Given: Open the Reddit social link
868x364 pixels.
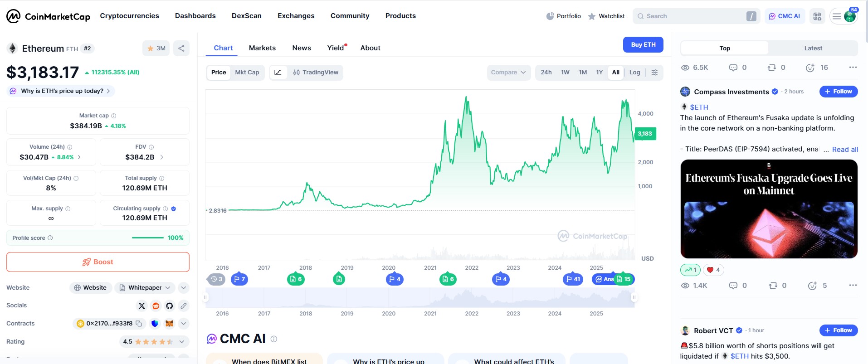Looking at the screenshot, I should pyautogui.click(x=156, y=306).
